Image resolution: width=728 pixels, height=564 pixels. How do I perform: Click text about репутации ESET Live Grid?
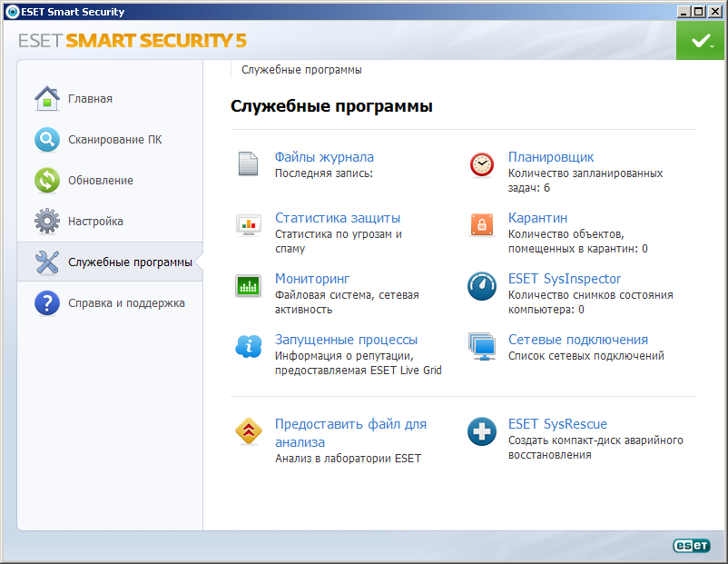pyautogui.click(x=358, y=363)
